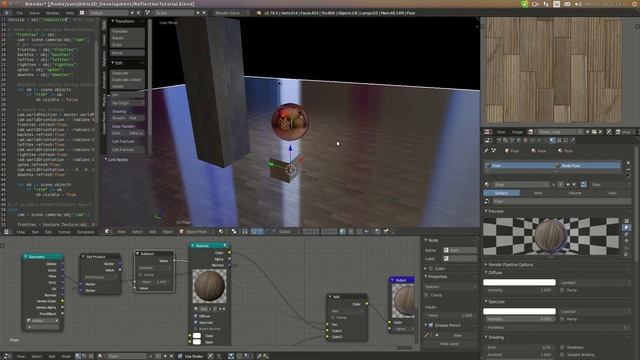Open the Help menu in the info header
Screen dimensions: 640x360
[70, 13]
